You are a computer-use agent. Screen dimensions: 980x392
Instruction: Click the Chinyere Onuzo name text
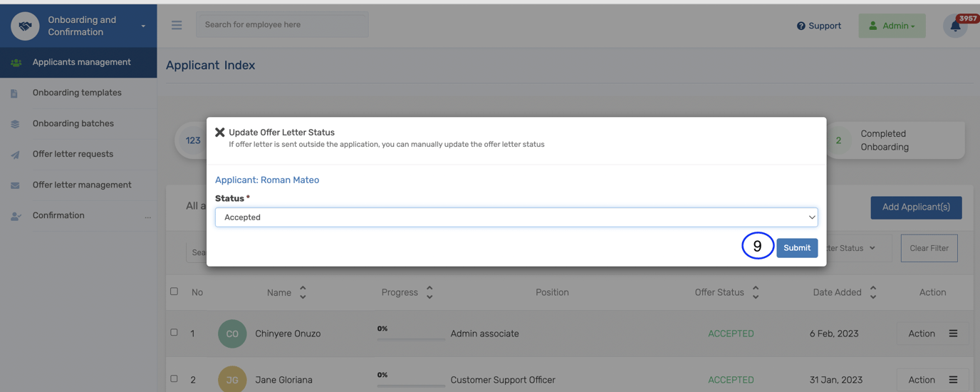point(288,334)
